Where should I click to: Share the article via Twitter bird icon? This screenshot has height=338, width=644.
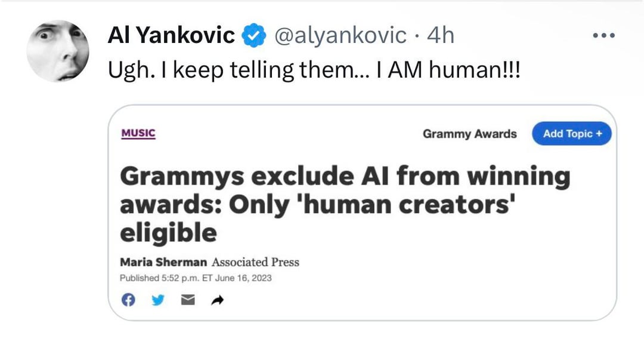click(x=157, y=300)
